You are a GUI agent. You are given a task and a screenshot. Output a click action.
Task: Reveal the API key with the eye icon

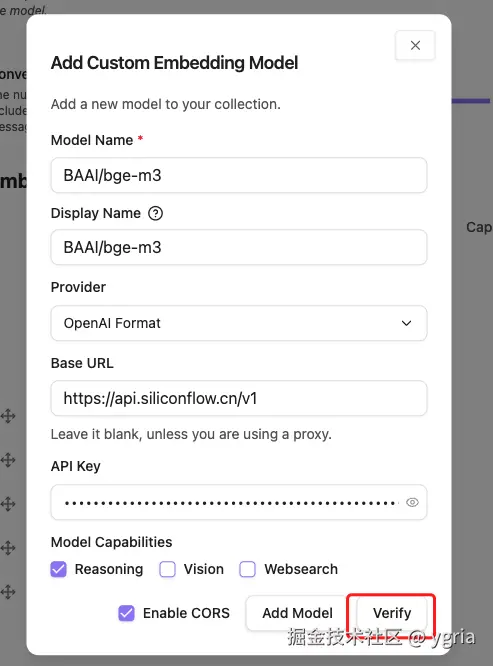point(412,502)
